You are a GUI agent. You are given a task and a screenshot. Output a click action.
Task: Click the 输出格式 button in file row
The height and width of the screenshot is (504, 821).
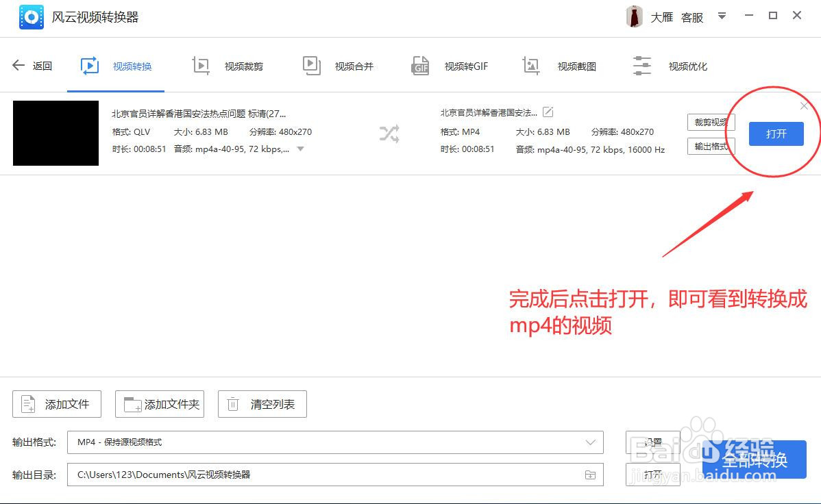point(711,147)
